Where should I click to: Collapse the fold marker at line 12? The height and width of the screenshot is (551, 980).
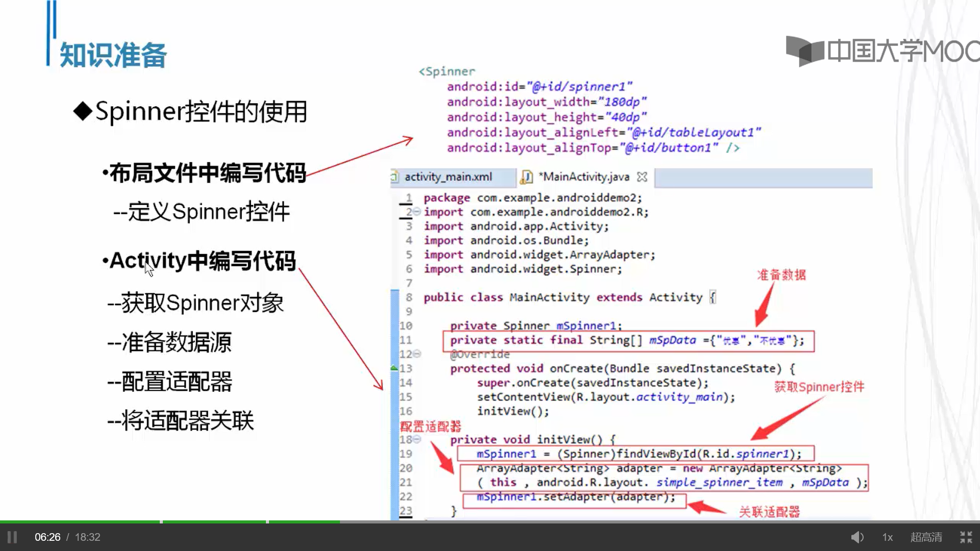[417, 354]
